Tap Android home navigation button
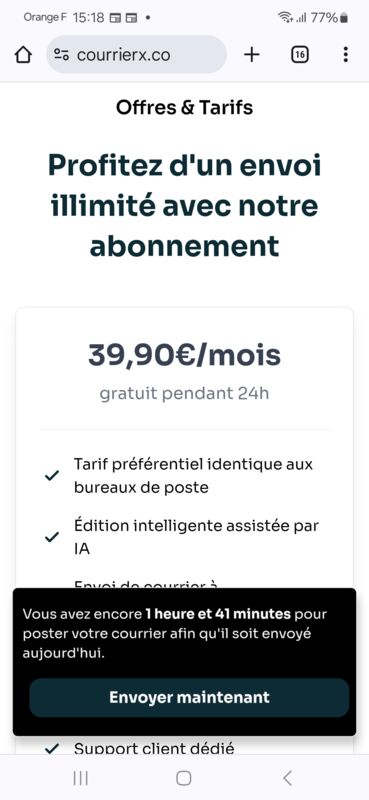 point(184,778)
